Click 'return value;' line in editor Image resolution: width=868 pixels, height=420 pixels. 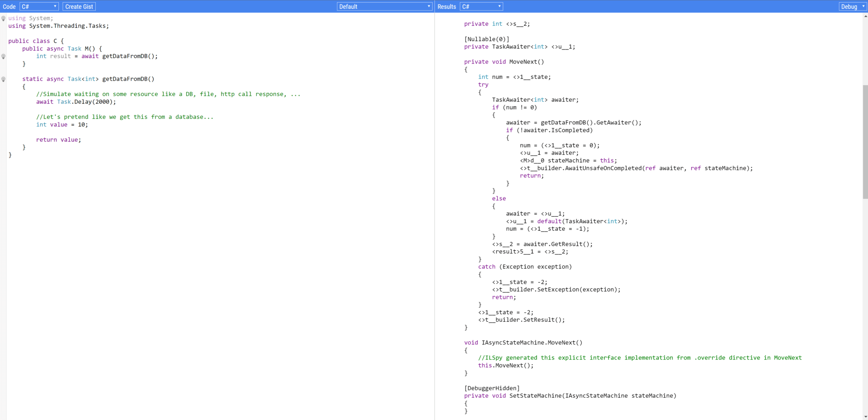pos(58,140)
